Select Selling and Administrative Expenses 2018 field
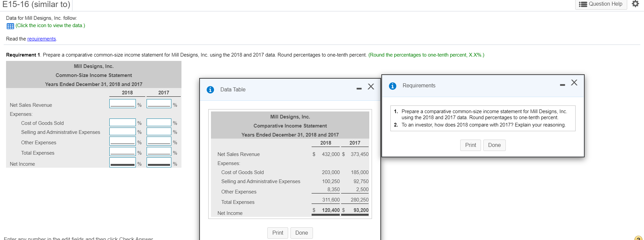Image resolution: width=644 pixels, height=240 pixels. [122, 132]
